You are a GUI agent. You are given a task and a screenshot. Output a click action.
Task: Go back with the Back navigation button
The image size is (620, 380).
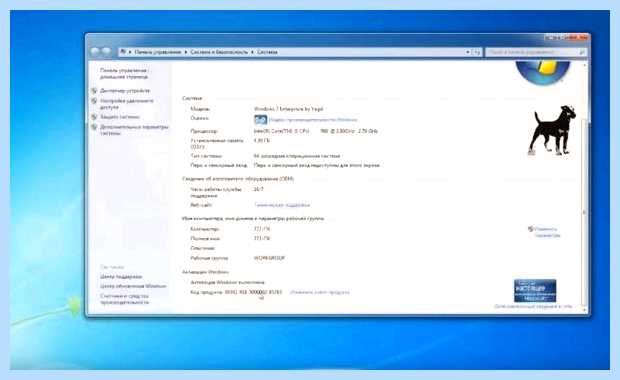[95, 51]
